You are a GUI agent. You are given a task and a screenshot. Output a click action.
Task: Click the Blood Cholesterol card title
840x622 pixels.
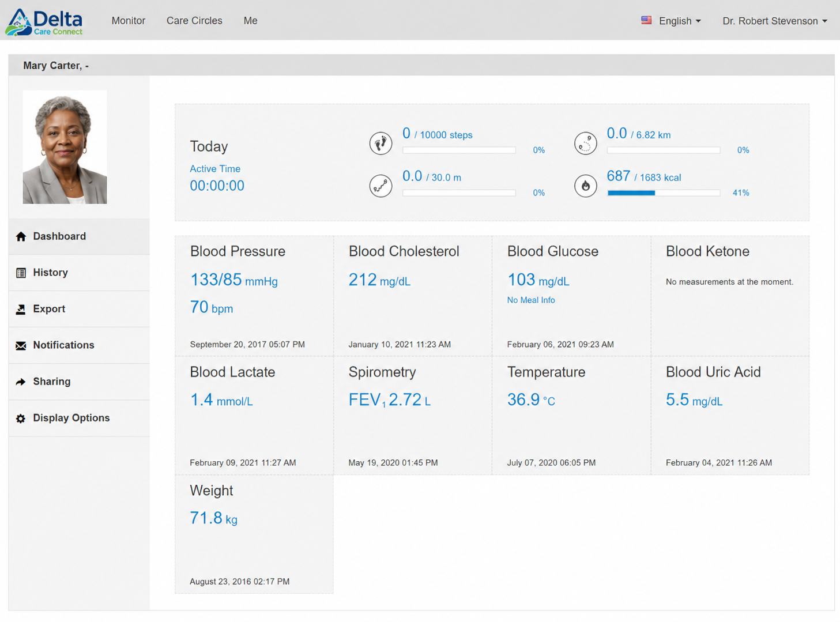[x=404, y=251]
